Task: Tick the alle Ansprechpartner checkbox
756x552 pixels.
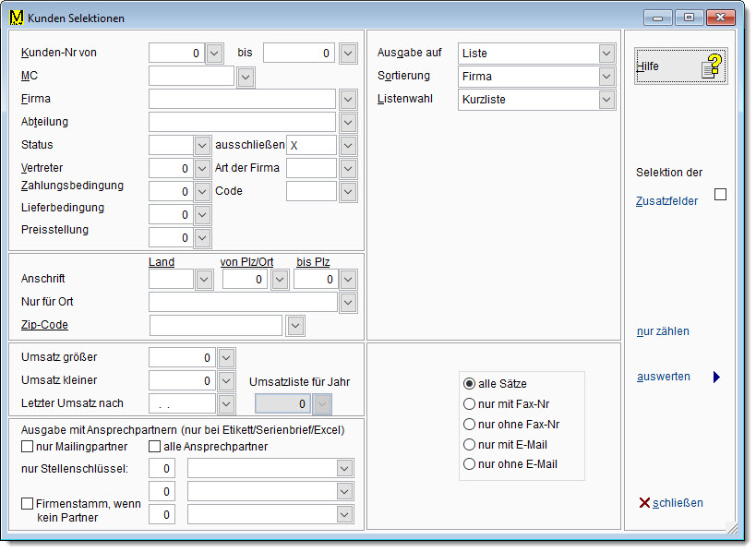Action: pos(154,447)
